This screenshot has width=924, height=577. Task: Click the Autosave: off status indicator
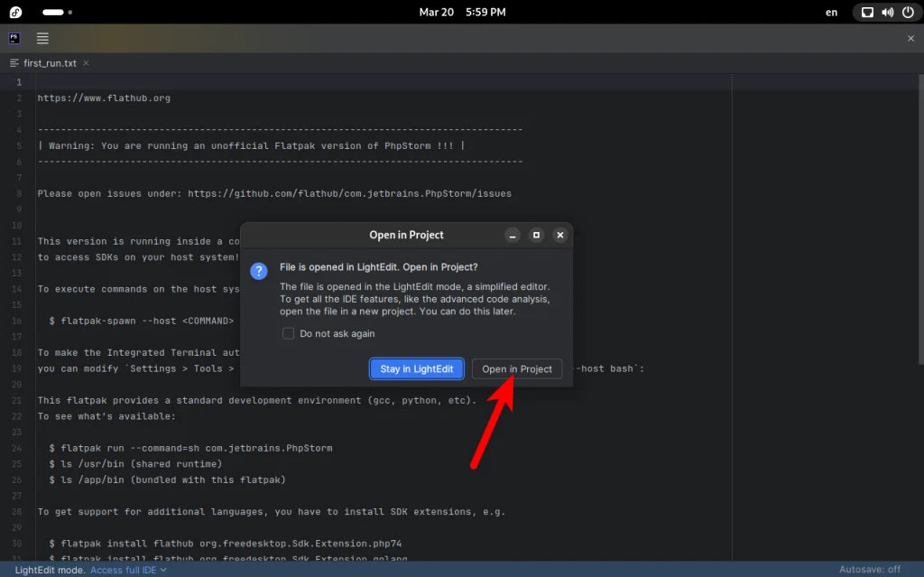click(869, 569)
